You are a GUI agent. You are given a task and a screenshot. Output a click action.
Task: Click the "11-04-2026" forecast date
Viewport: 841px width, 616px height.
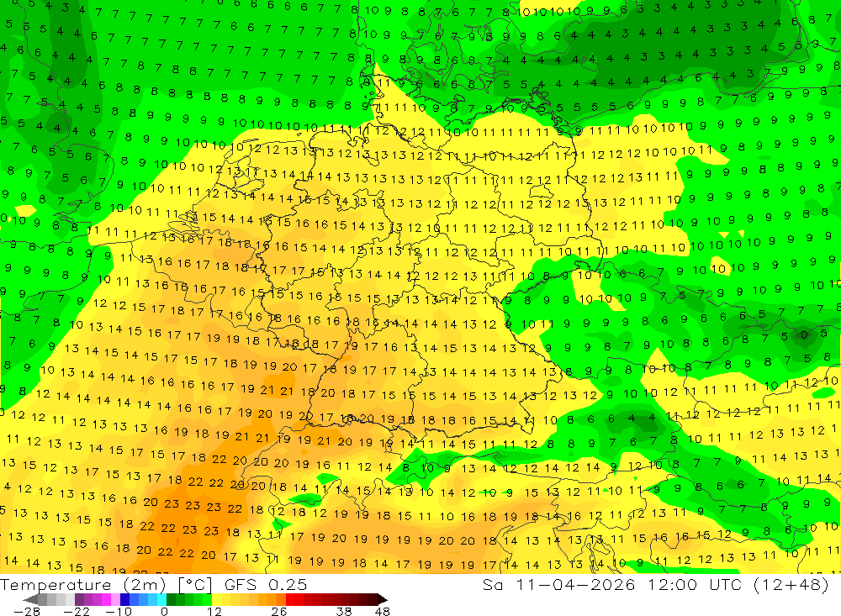(575, 584)
